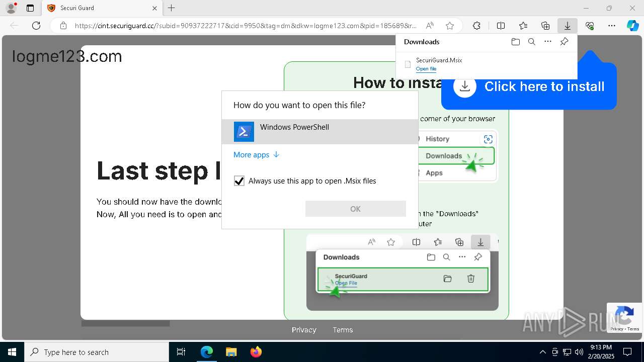Open the Copilot sidebar icon

[632, 26]
